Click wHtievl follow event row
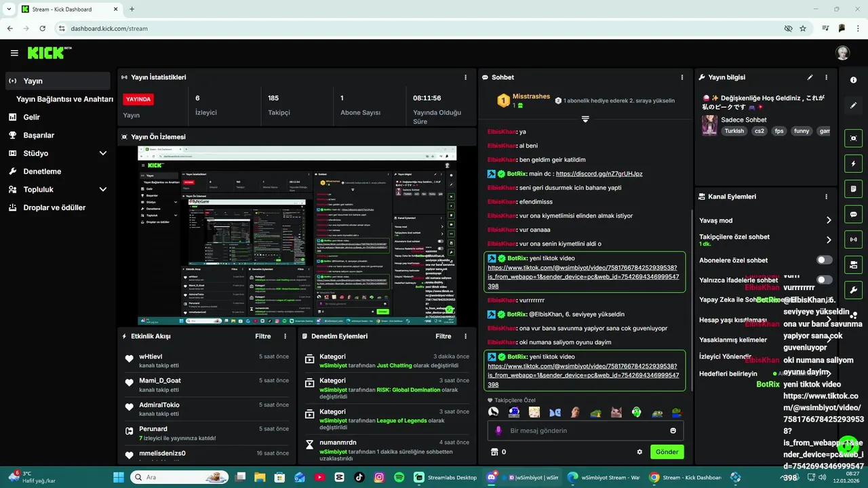The height and width of the screenshot is (488, 868). [207, 361]
